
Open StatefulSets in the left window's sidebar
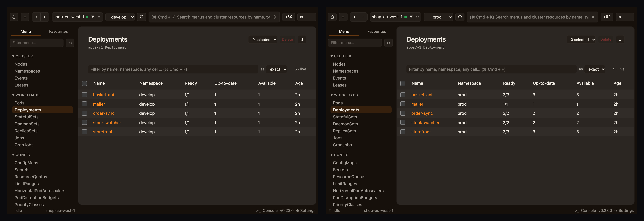coord(26,117)
